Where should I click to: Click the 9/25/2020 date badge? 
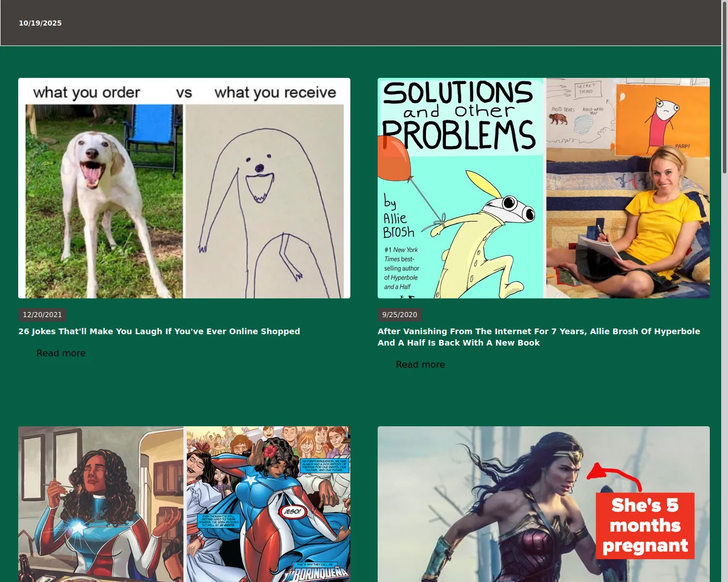[400, 315]
